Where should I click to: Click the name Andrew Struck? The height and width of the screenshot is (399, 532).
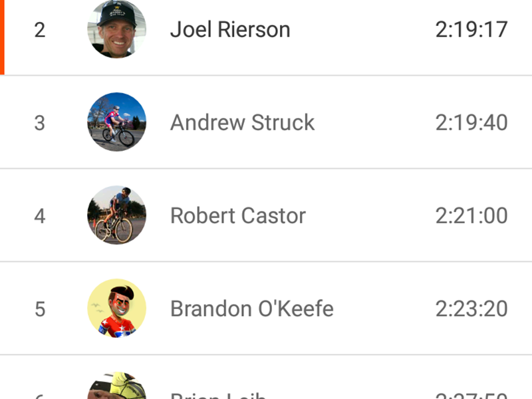(x=242, y=122)
